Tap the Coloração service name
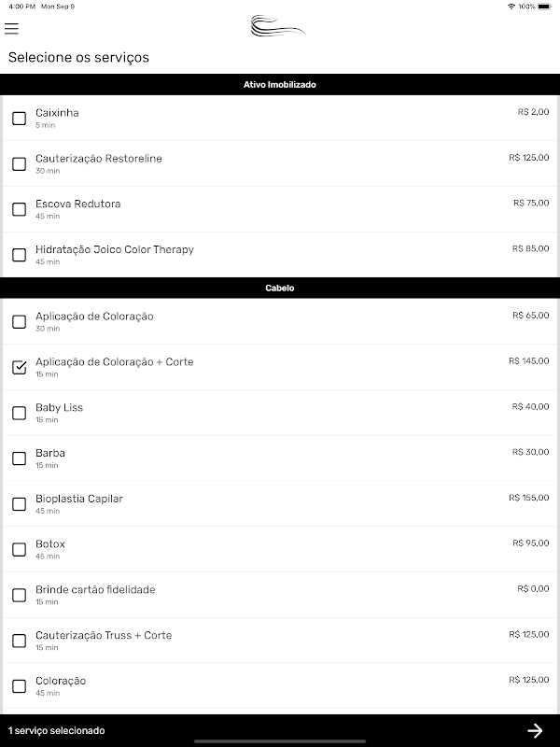The width and height of the screenshot is (560, 747). coord(61,681)
